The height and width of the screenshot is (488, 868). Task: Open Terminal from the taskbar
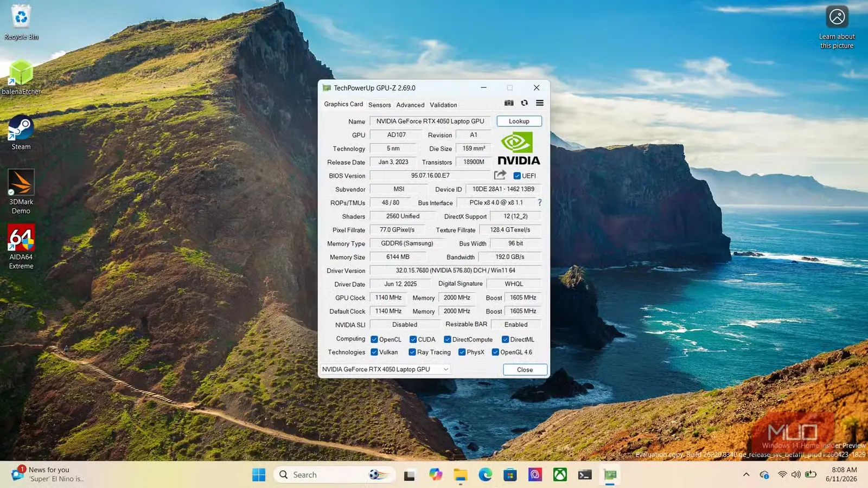click(585, 475)
